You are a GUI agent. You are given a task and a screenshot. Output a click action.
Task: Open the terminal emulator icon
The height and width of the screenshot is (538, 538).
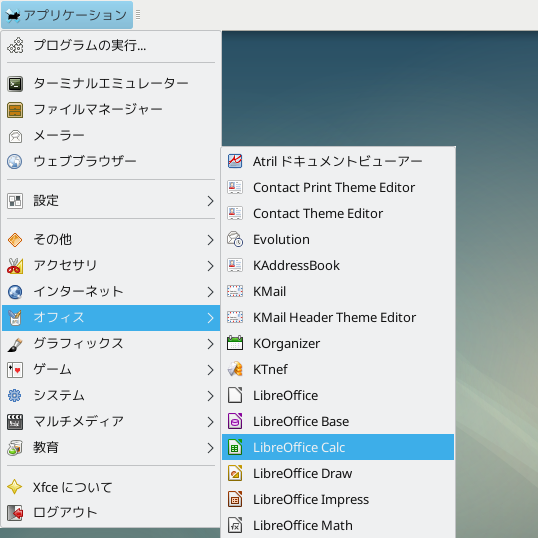[15, 84]
